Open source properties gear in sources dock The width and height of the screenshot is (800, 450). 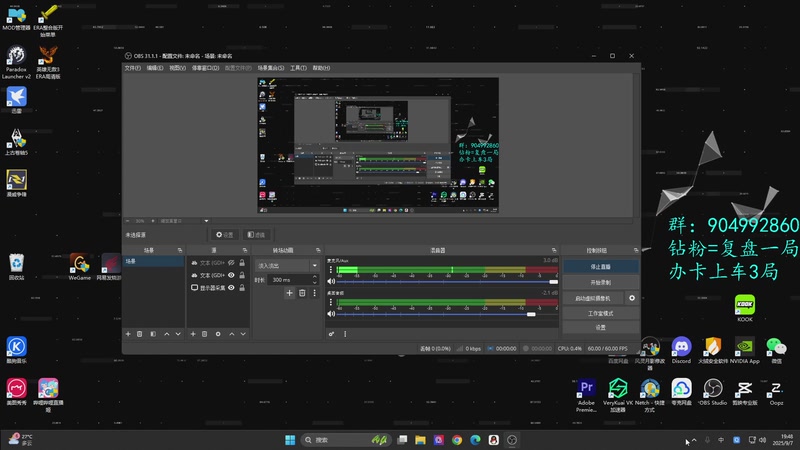point(218,334)
